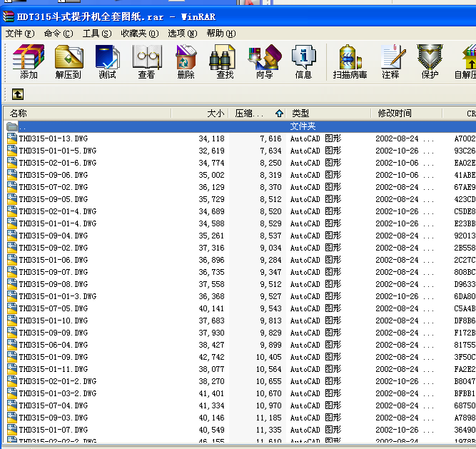Click the DWG icon of THD315-07-04.DWG

click(x=12, y=405)
